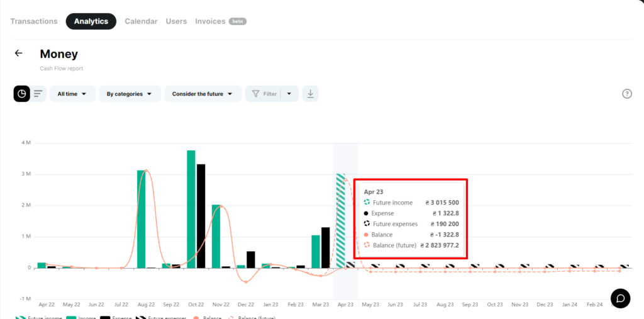Open the All time period dropdown
The height and width of the screenshot is (319, 644).
coord(72,94)
